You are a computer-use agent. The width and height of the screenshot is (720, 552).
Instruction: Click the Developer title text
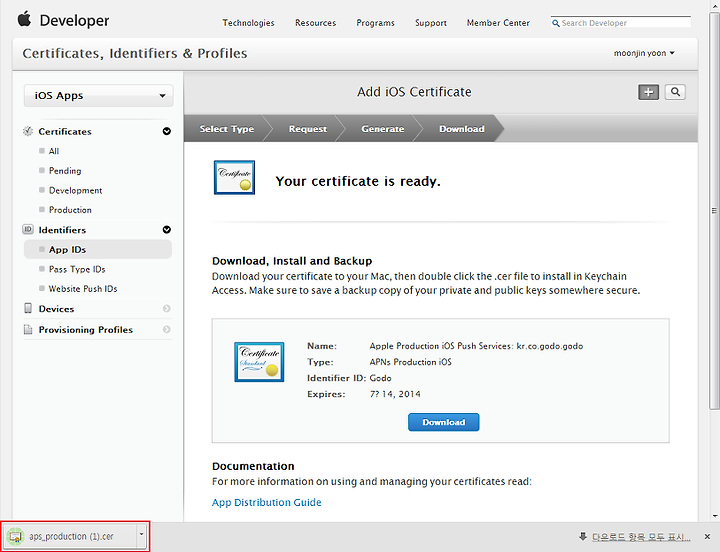click(74, 21)
